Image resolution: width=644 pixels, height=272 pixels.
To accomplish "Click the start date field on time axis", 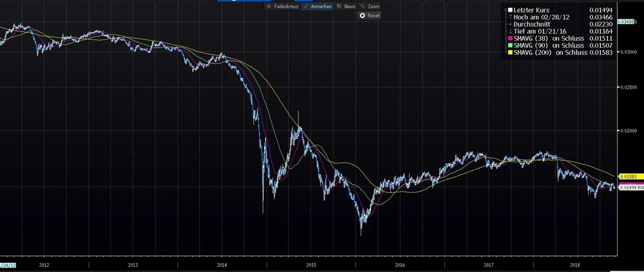I will [x=8, y=264].
